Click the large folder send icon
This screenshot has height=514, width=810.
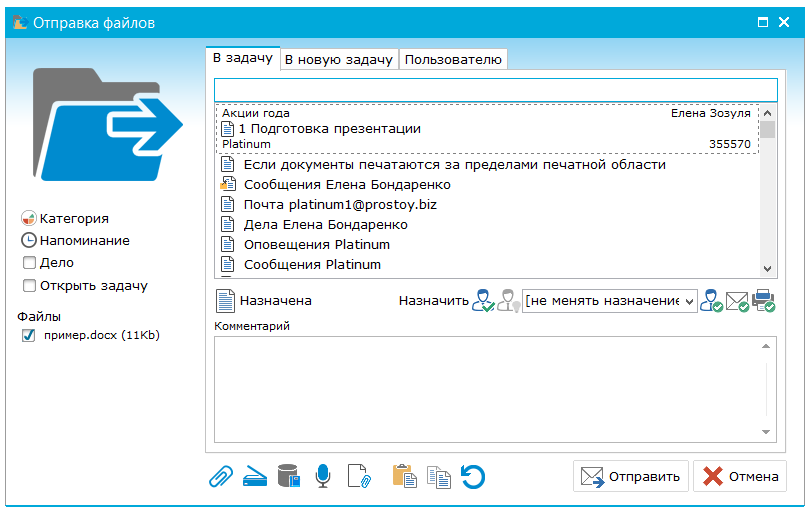tap(107, 124)
